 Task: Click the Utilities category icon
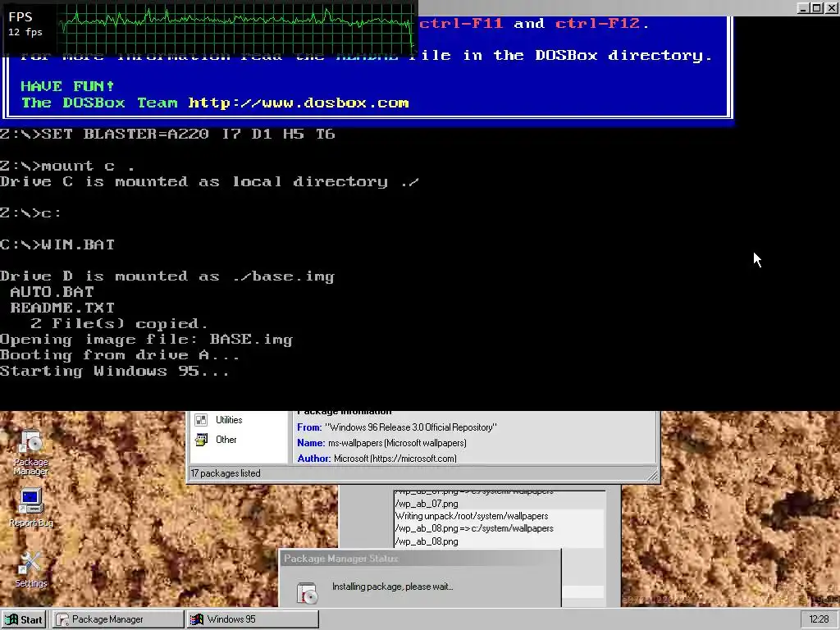click(x=202, y=420)
